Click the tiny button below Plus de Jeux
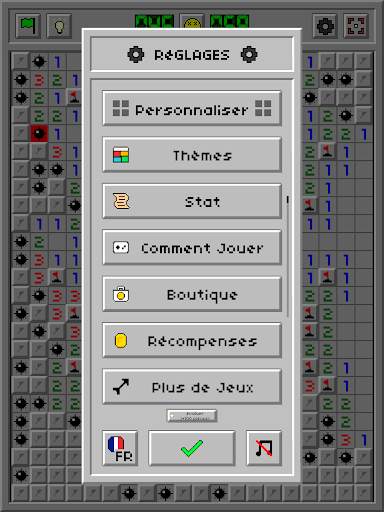This screenshot has width=384, height=512. pyautogui.click(x=192, y=416)
